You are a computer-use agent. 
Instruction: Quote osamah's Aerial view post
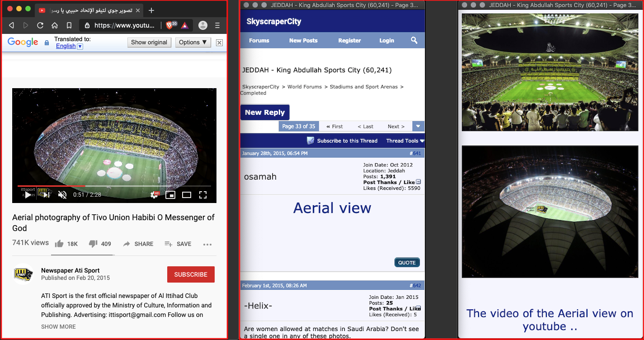click(x=407, y=263)
